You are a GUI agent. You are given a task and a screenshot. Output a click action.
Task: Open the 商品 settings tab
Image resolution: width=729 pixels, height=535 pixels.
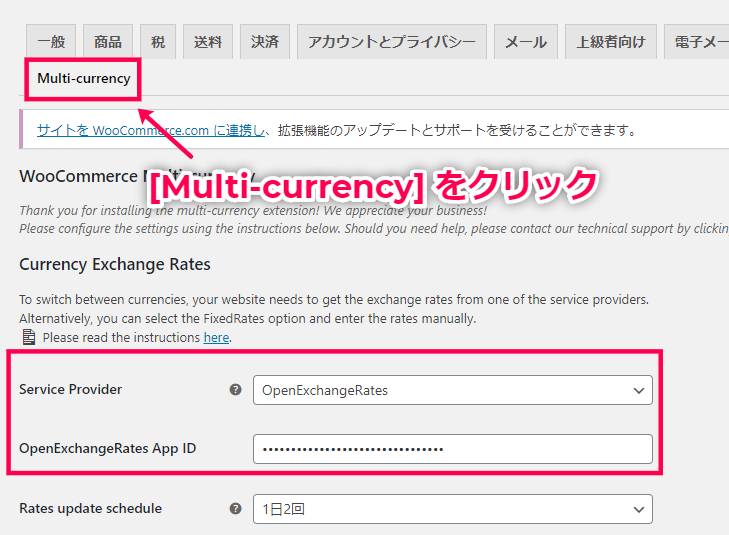[108, 42]
